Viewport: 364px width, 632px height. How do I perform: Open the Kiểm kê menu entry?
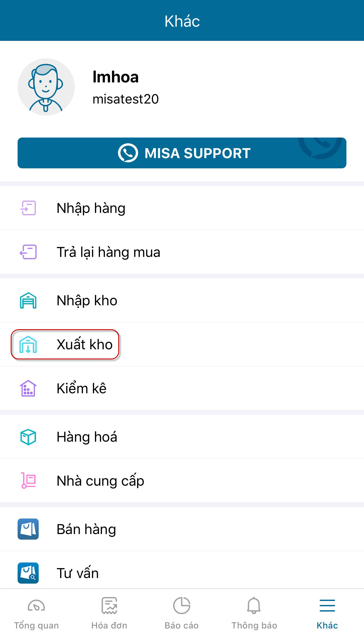[x=81, y=388]
